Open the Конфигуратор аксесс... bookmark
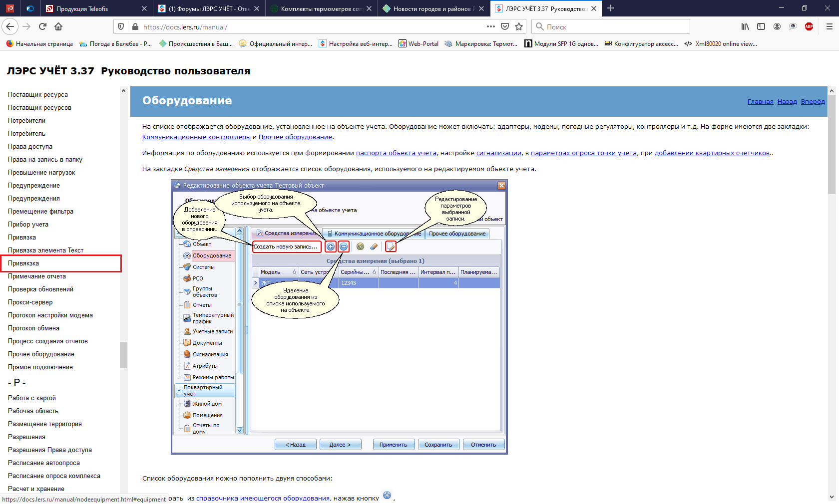Viewport: 839px width, 504px height. pyautogui.click(x=641, y=43)
